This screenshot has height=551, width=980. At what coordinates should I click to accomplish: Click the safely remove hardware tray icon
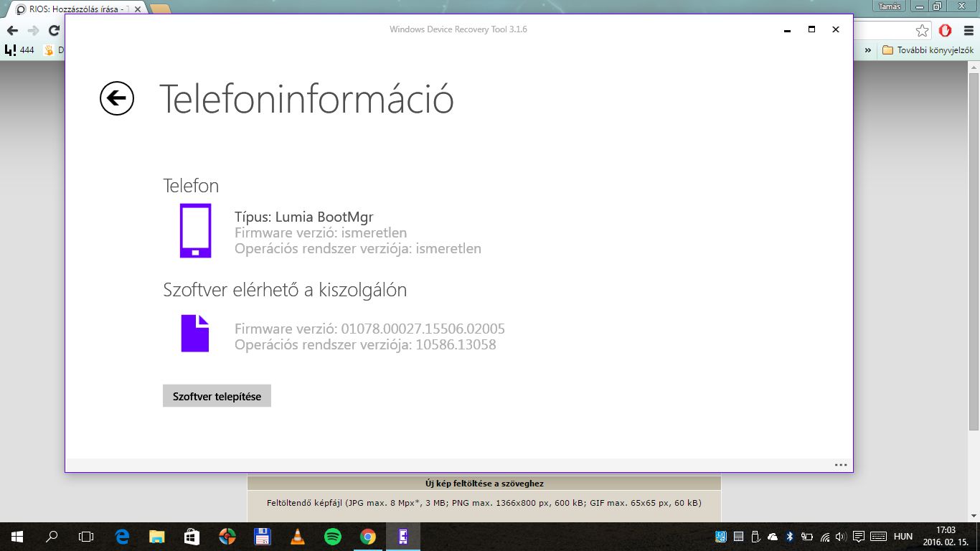point(755,537)
